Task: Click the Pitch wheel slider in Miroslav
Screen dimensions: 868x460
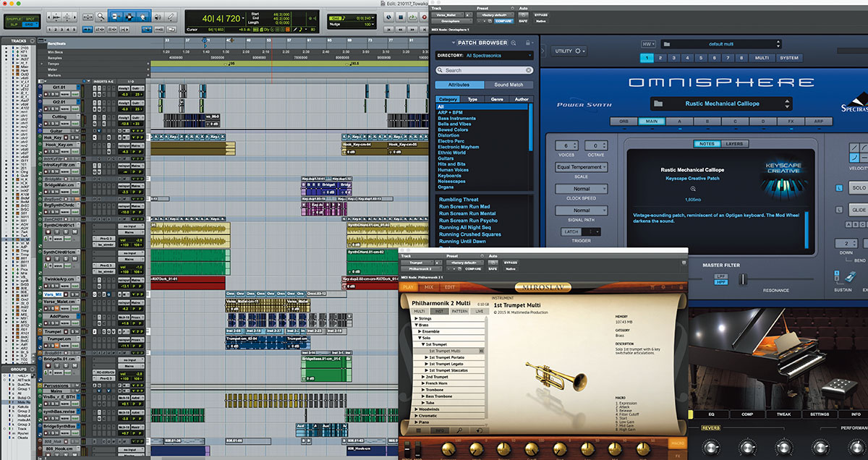Action: (407, 449)
